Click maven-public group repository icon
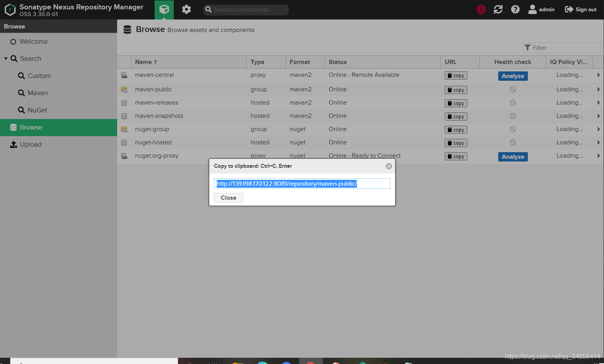 coord(124,90)
